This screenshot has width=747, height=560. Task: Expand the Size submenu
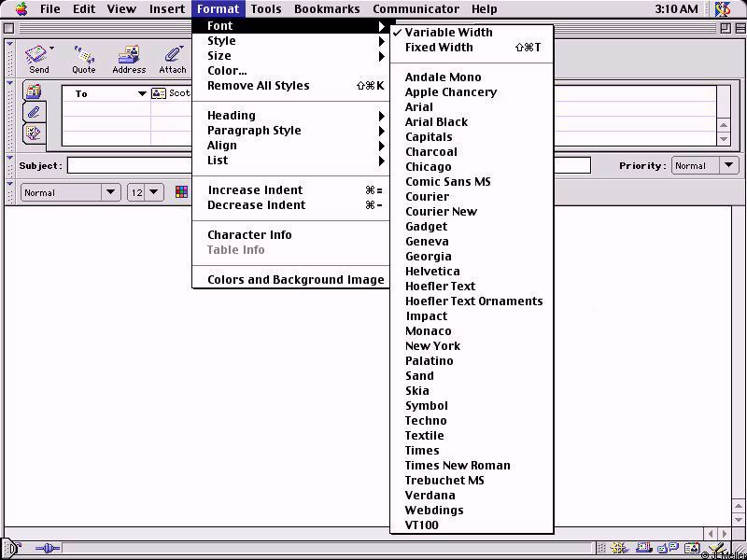click(290, 56)
